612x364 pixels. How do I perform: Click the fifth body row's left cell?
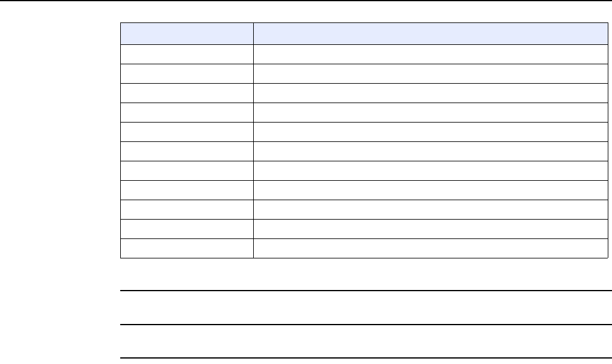pyautogui.click(x=187, y=132)
